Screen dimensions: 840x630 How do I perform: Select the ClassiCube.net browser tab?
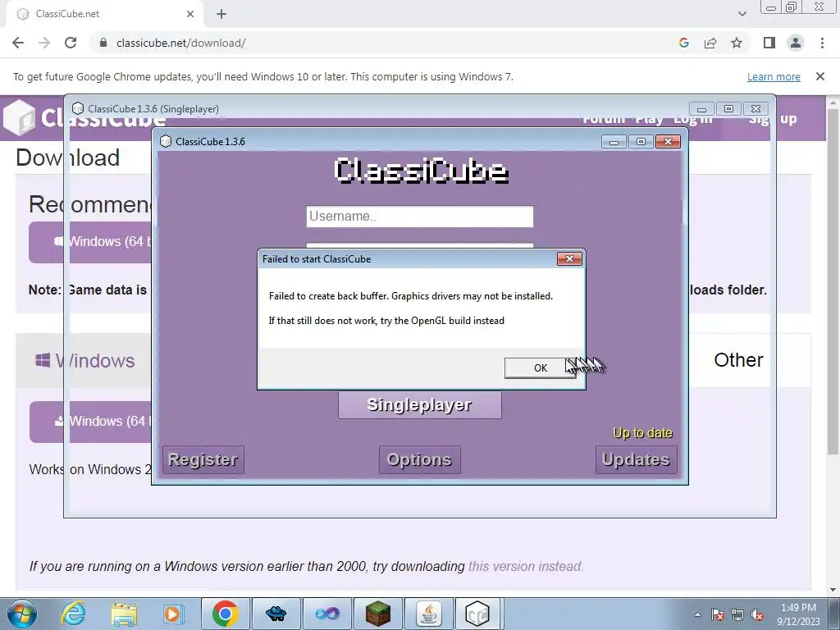click(x=104, y=14)
